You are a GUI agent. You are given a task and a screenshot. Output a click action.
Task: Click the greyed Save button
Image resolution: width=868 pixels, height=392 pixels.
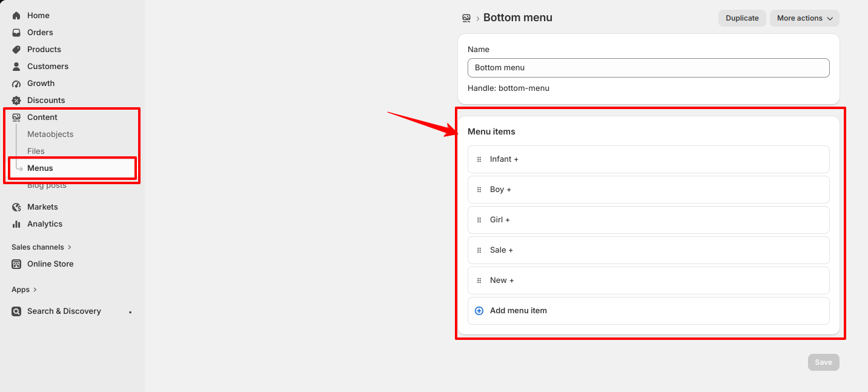click(x=823, y=362)
